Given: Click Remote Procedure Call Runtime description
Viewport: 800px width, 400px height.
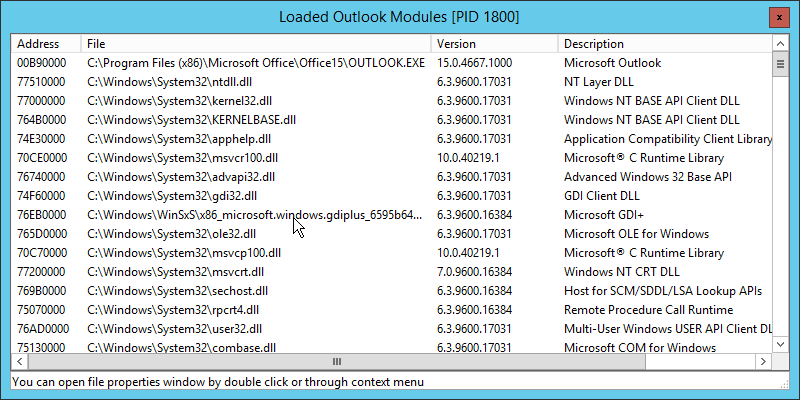Looking at the screenshot, I should tap(648, 310).
